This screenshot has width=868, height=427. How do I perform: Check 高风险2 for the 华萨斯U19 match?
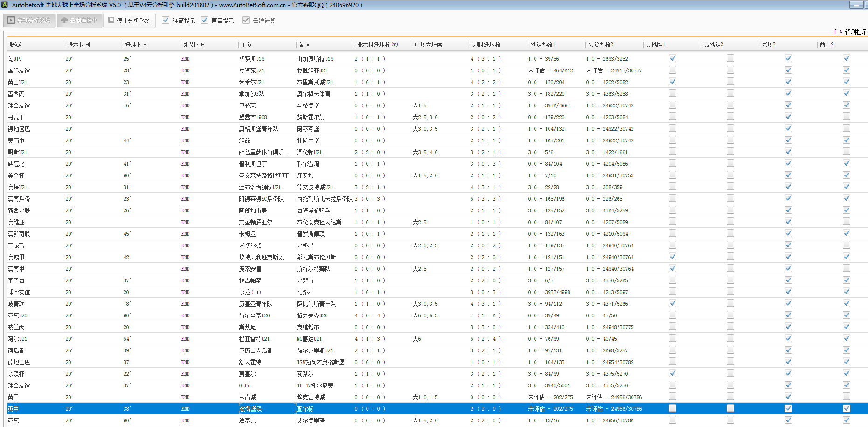tap(730, 58)
